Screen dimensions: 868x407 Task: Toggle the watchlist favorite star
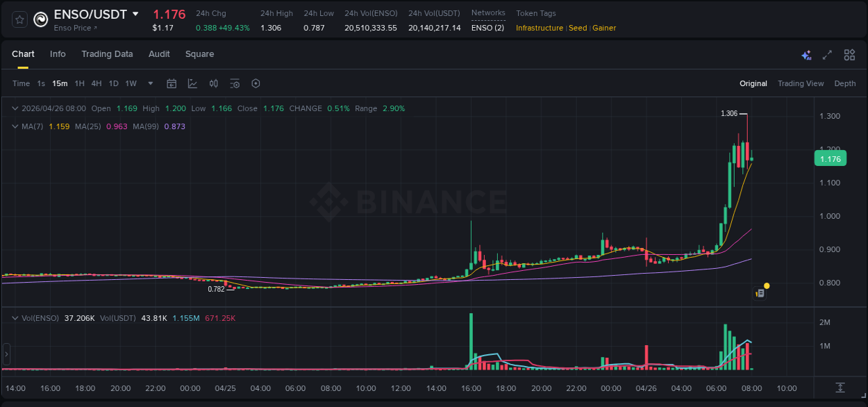19,19
